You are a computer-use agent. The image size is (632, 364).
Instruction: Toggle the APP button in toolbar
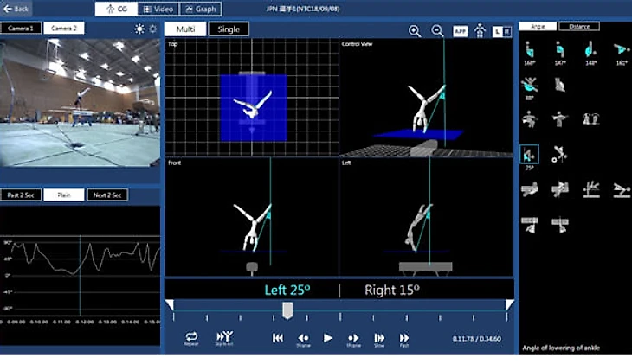coord(460,30)
